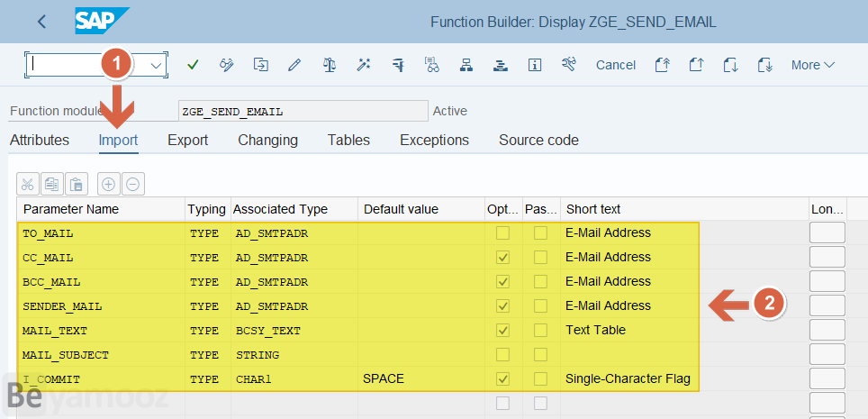Select the MAIL_SUBJECT parameter name cell
The image size is (868, 419).
click(102, 355)
